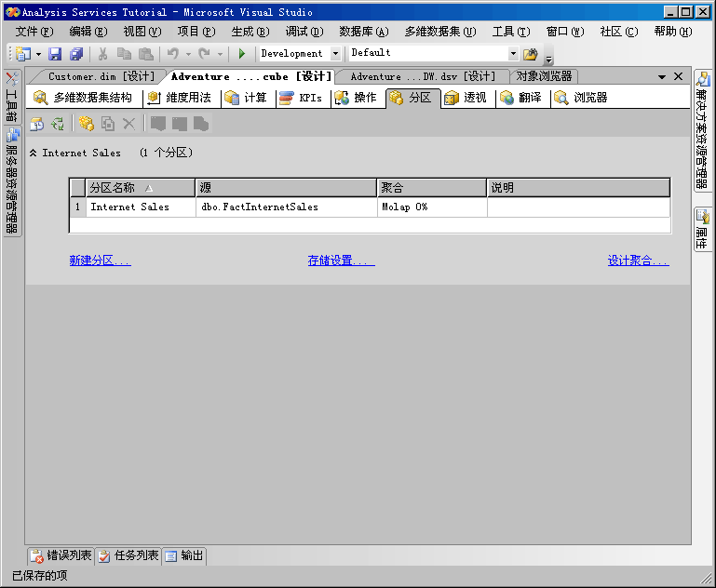This screenshot has height=588, width=716.
Task: Click the second gray square toolbar icon
Action: pos(180,124)
